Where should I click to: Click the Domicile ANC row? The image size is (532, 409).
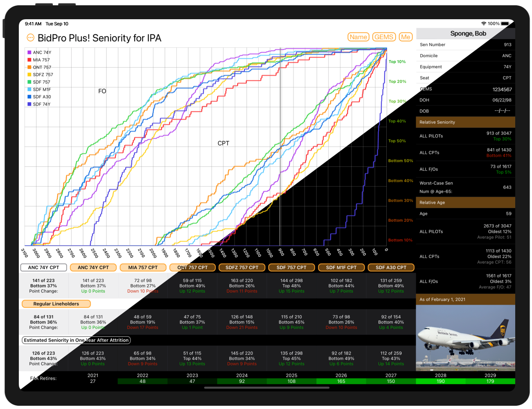click(466, 56)
